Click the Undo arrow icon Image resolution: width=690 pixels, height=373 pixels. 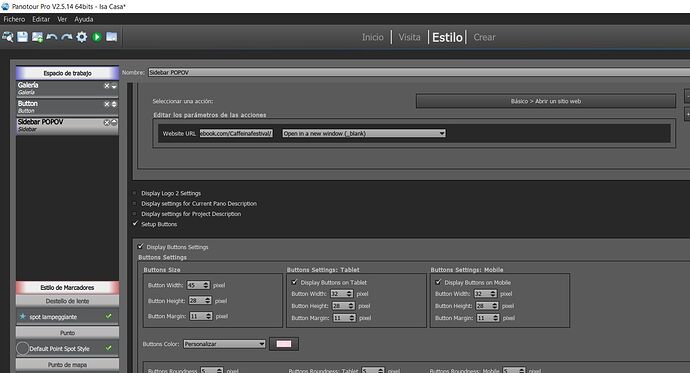[52, 37]
